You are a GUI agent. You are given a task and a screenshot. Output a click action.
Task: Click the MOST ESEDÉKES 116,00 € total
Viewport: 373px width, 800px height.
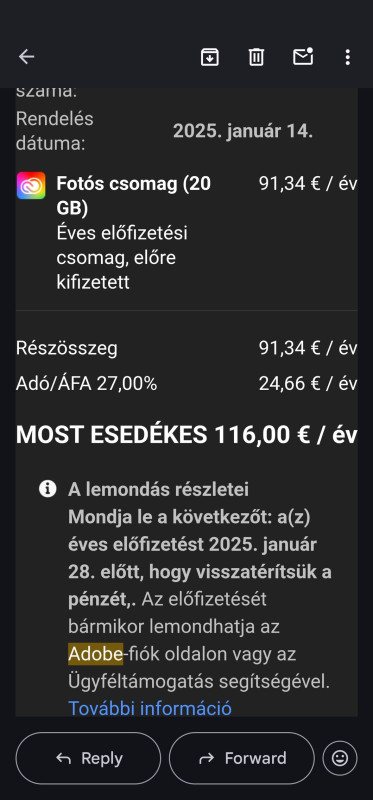(x=186, y=435)
